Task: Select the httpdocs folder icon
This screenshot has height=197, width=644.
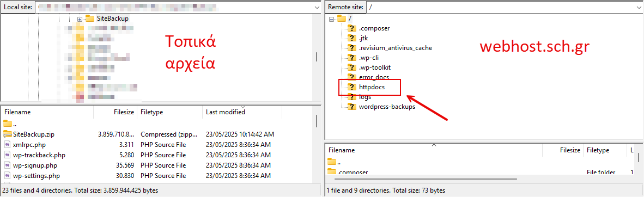Action: (351, 87)
